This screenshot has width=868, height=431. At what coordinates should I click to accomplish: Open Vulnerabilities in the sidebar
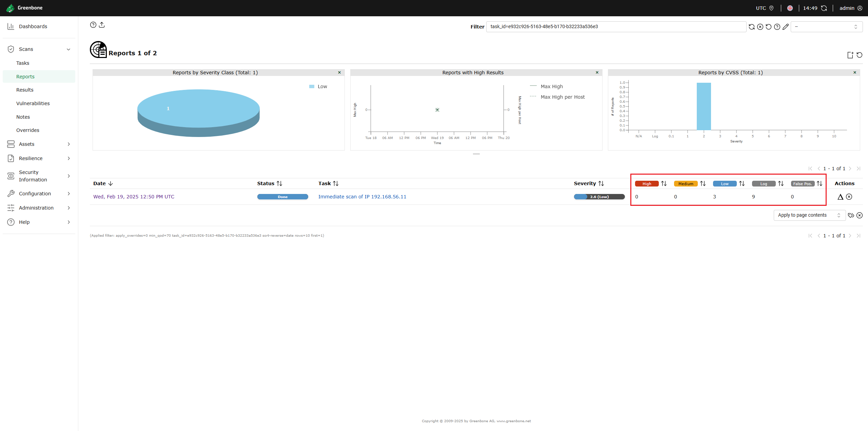tap(33, 103)
